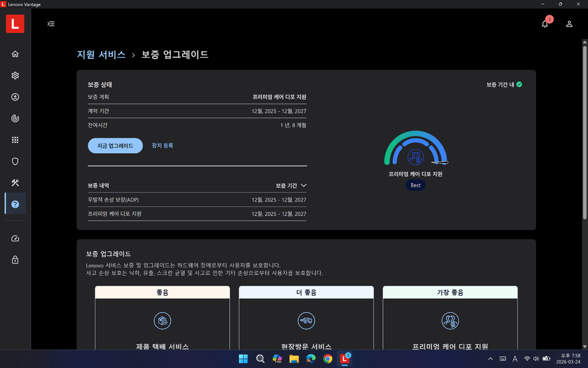The image size is (588, 368).
Task: Open the notifications bell
Action: coord(544,23)
